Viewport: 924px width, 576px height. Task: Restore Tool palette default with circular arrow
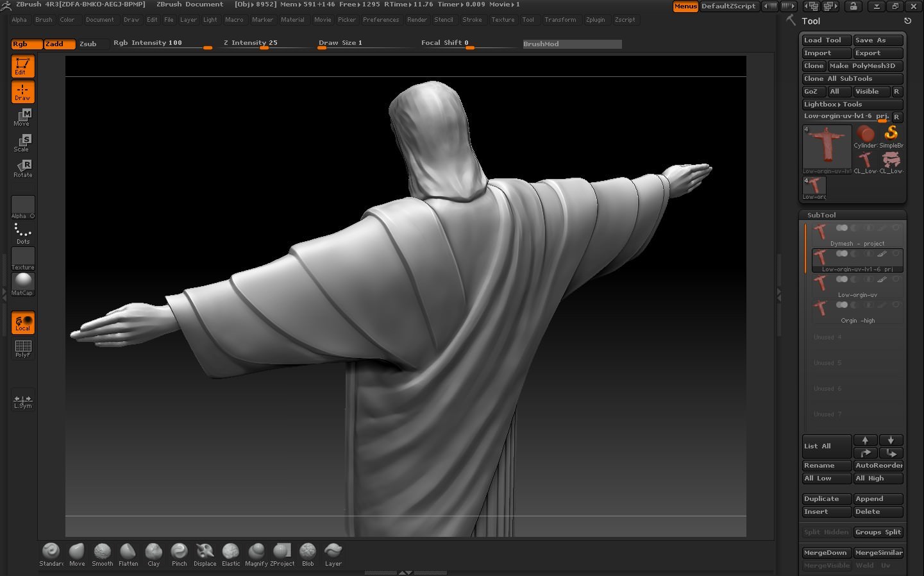(x=907, y=21)
